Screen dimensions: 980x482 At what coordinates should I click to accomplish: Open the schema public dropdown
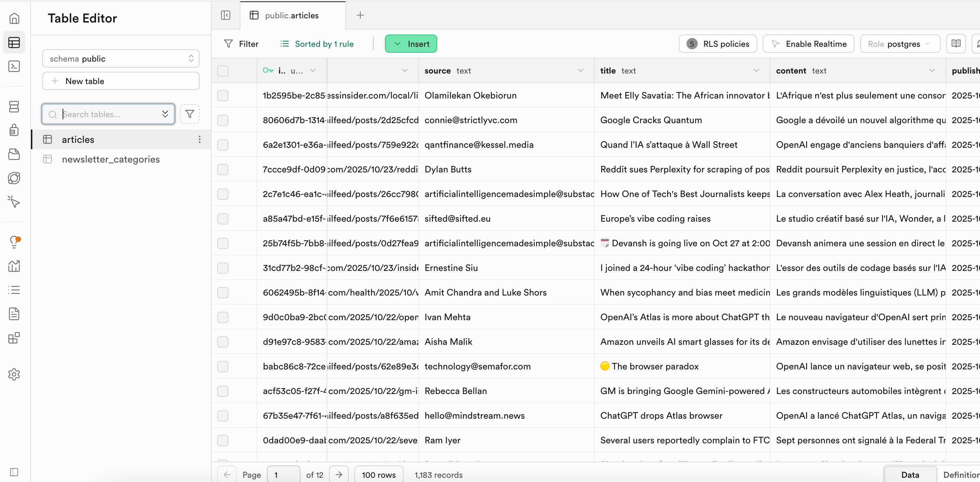point(121,59)
